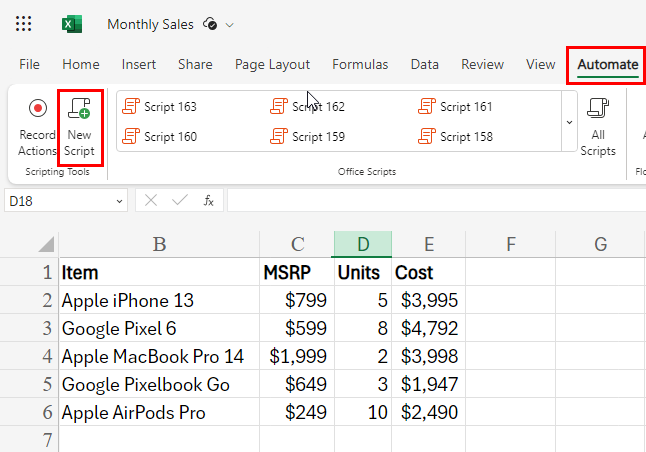The image size is (646, 452).
Task: Click the MSRP header cell
Action: pyautogui.click(x=297, y=272)
